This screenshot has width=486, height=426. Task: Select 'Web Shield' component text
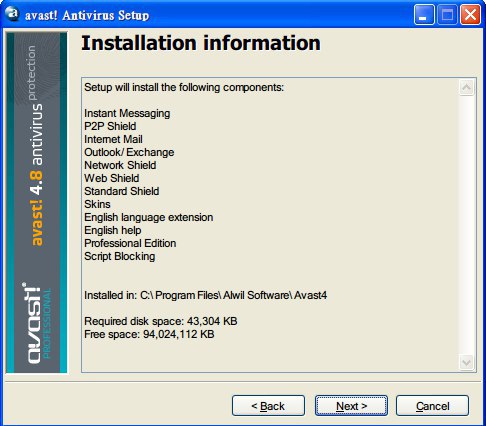tap(112, 178)
